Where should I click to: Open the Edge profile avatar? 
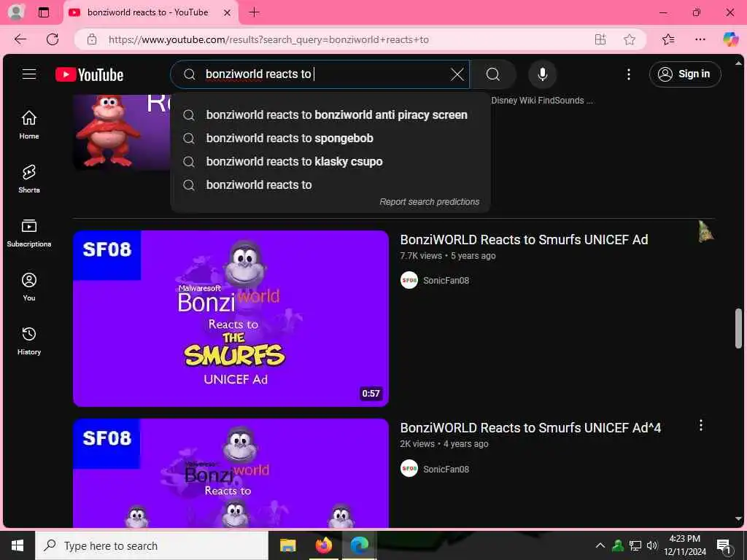[16, 12]
